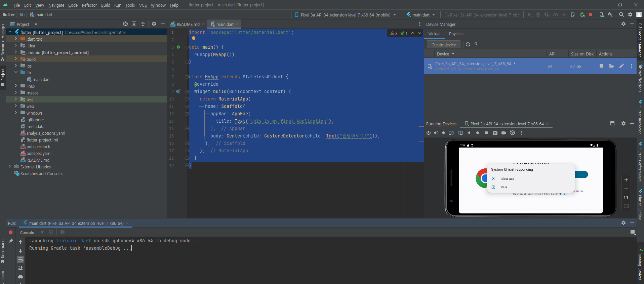The width and height of the screenshot is (644, 284).
Task: Open Device Manager icon in main toolbar
Action: (x=601, y=14)
